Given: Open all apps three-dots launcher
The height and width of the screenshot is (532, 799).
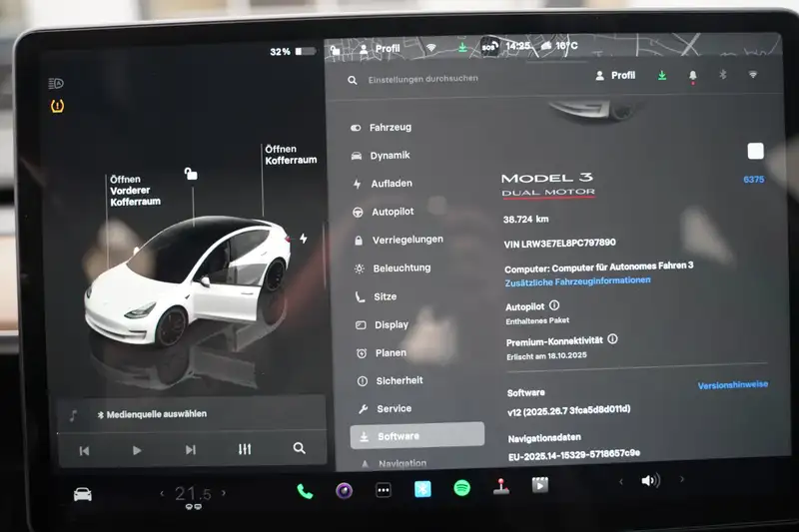Looking at the screenshot, I should point(384,490).
